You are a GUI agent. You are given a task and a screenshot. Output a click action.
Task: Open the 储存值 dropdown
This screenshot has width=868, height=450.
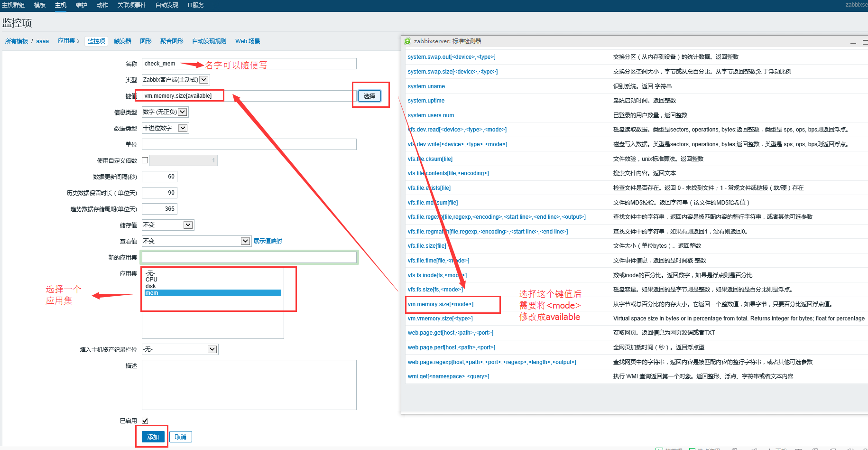pyautogui.click(x=168, y=225)
